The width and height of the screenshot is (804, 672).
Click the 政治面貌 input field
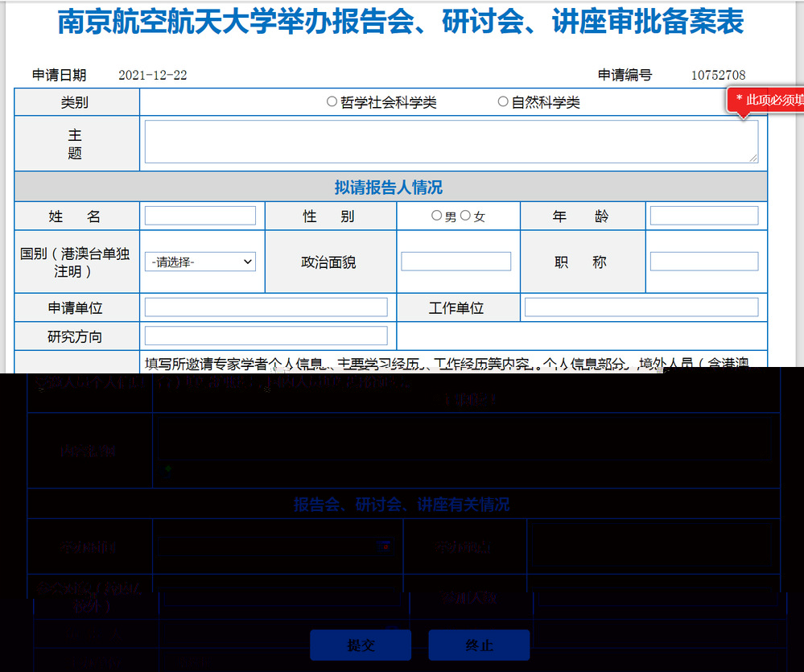(456, 262)
